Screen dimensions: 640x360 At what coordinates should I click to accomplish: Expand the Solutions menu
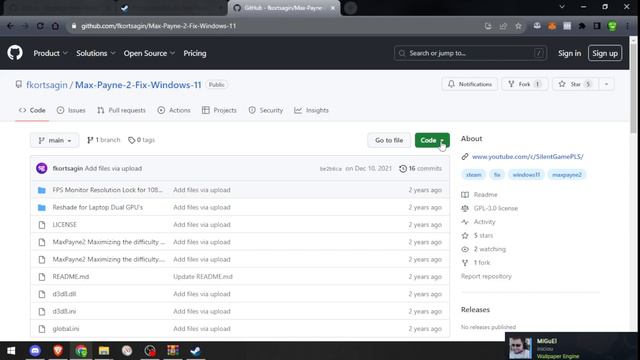pyautogui.click(x=96, y=53)
